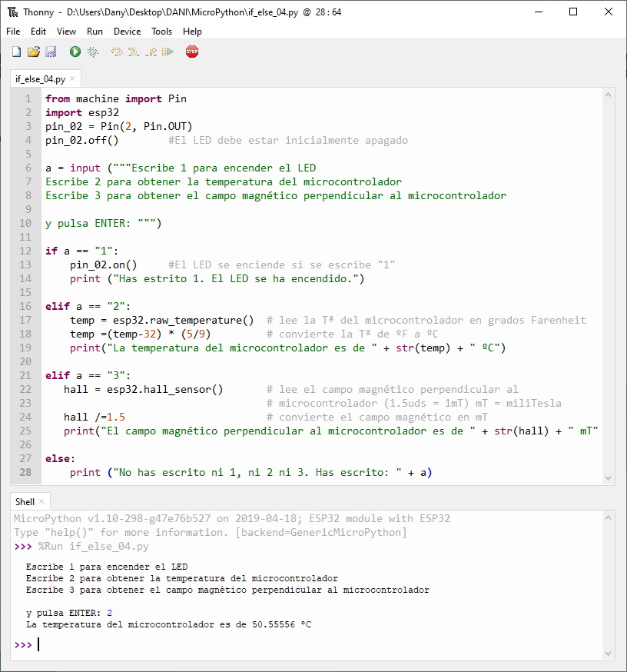The width and height of the screenshot is (627, 672).
Task: Minimize the Thonny window
Action: pyautogui.click(x=539, y=12)
